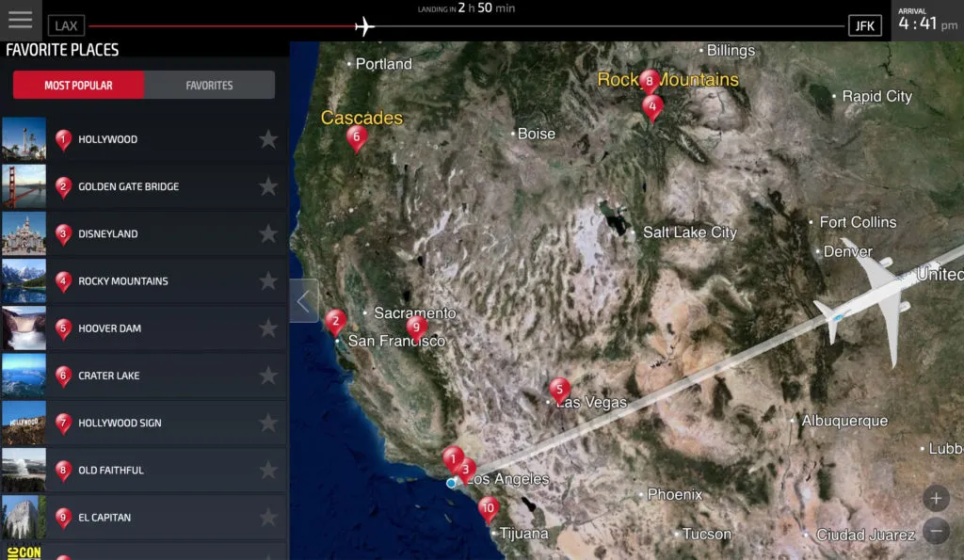
Task: Click the Las Vegas map pin
Action: (559, 389)
